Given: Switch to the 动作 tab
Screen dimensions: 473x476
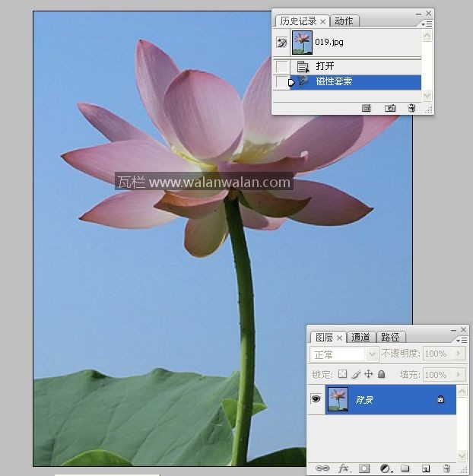Looking at the screenshot, I should pyautogui.click(x=344, y=21).
